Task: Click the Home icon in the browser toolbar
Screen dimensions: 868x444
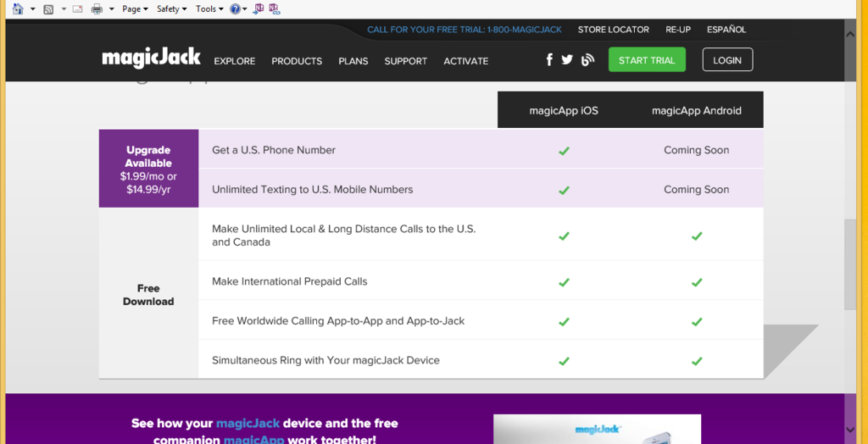Action: coord(19,8)
